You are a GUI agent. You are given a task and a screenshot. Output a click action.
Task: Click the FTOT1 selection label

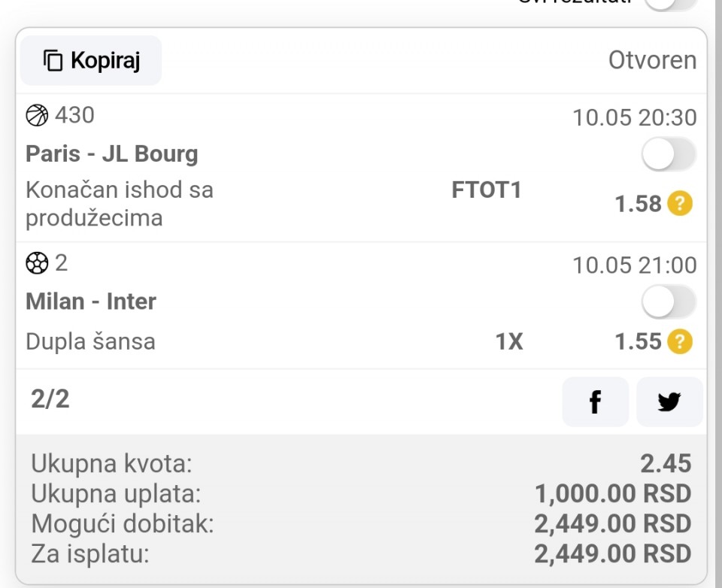(486, 190)
